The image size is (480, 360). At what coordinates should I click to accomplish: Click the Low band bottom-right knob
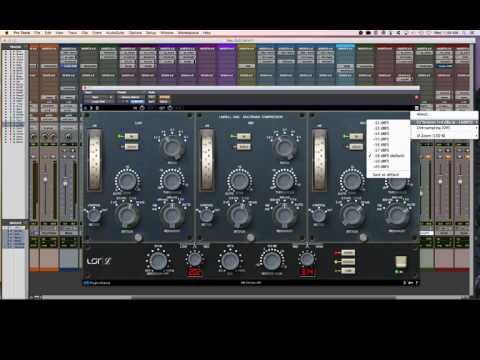(172, 215)
